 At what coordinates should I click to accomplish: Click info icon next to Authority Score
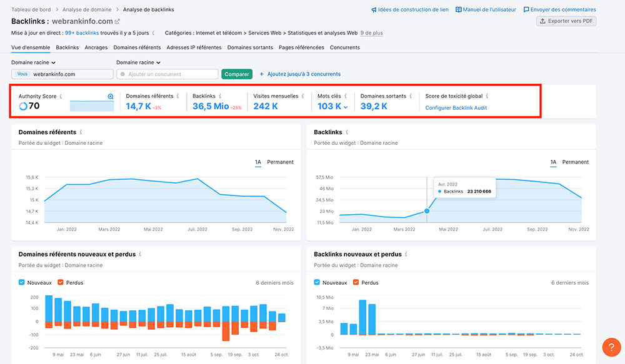(61, 96)
